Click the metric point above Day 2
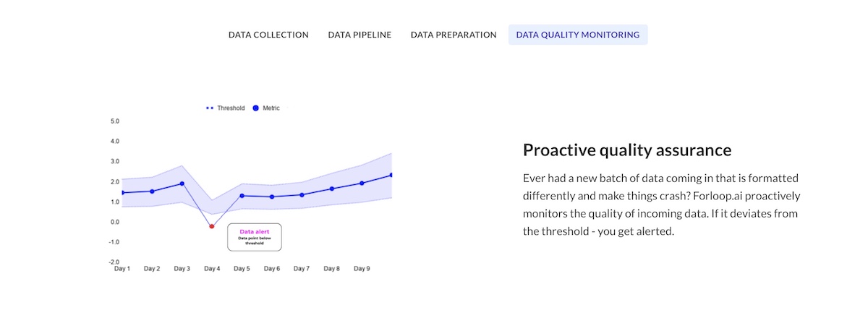This screenshot has height=315, width=868. pos(152,191)
